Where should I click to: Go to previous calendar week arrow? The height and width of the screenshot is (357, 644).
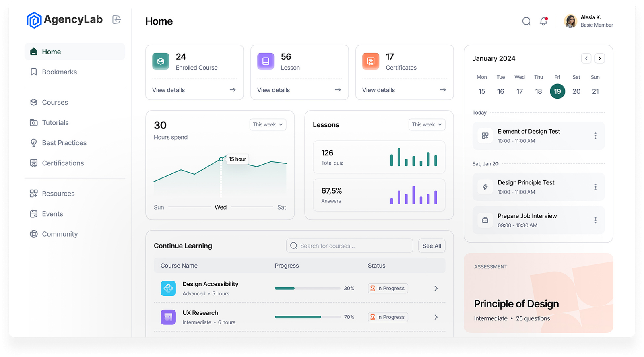[x=586, y=58]
